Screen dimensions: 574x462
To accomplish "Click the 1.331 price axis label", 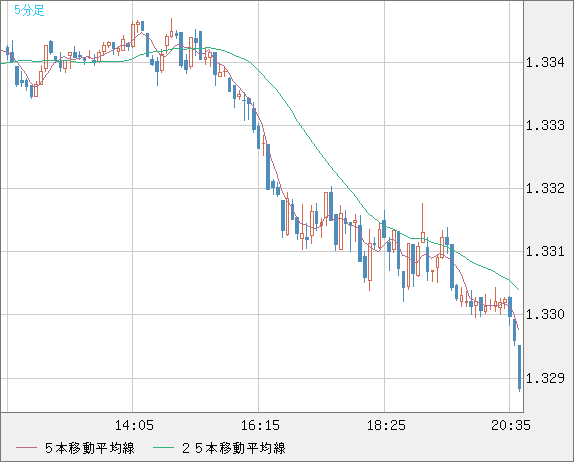I will click(x=545, y=252).
